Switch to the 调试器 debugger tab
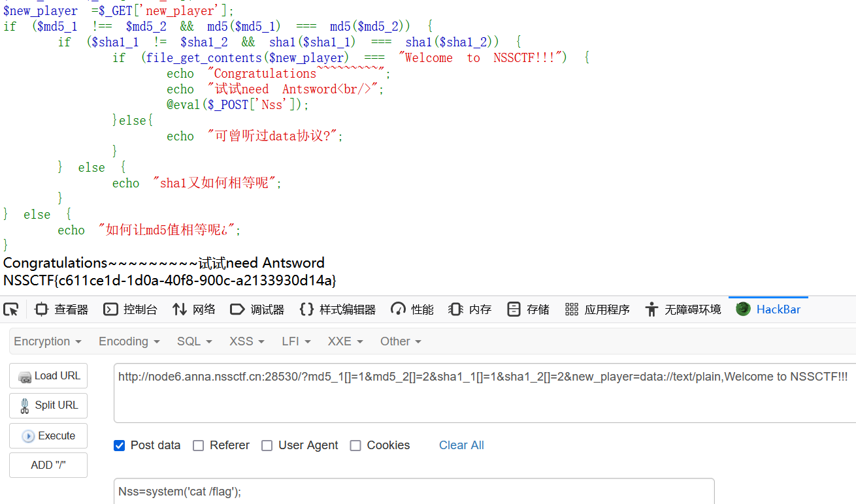The image size is (856, 504). pos(257,309)
